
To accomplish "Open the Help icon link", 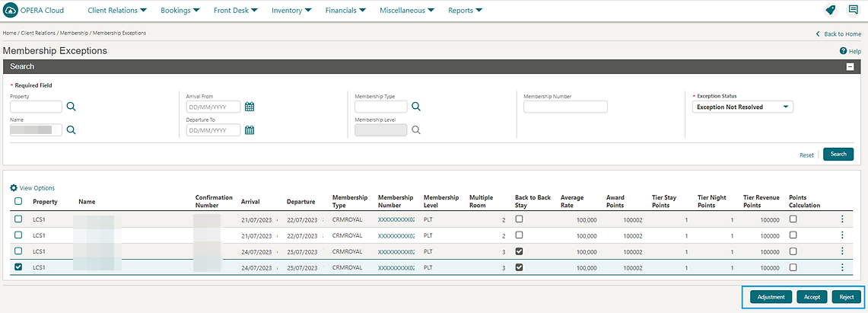I will pyautogui.click(x=844, y=51).
